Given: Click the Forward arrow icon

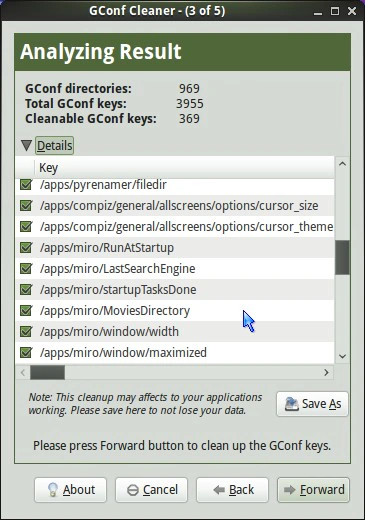Looking at the screenshot, I should (x=289, y=490).
